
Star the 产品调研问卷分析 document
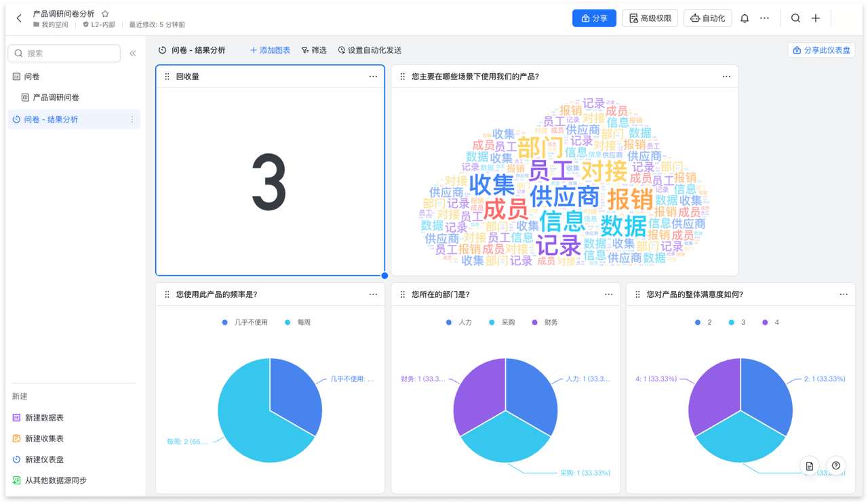pyautogui.click(x=105, y=14)
